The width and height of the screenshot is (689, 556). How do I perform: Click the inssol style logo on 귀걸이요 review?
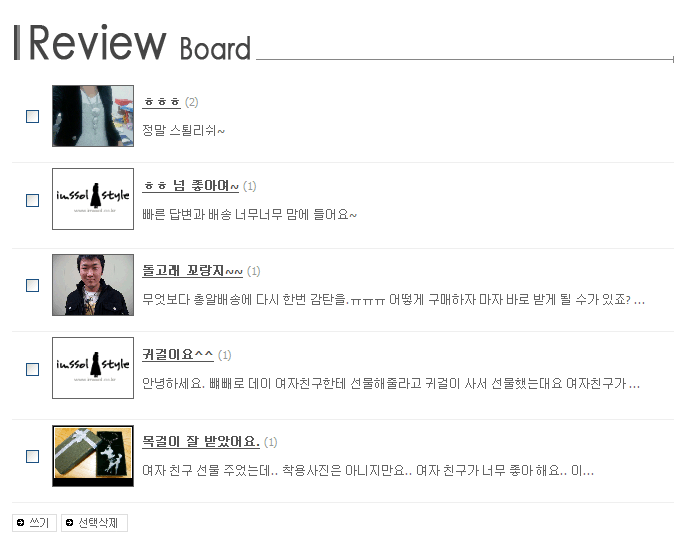click(x=93, y=368)
